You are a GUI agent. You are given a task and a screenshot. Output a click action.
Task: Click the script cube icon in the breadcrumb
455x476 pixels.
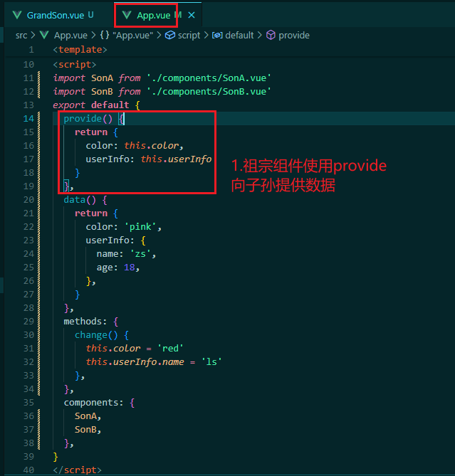[169, 35]
